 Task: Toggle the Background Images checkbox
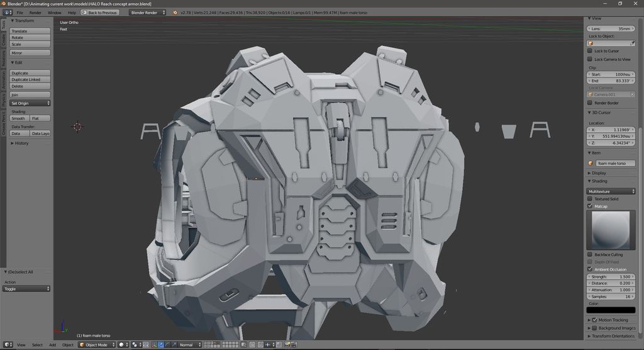pyautogui.click(x=594, y=328)
